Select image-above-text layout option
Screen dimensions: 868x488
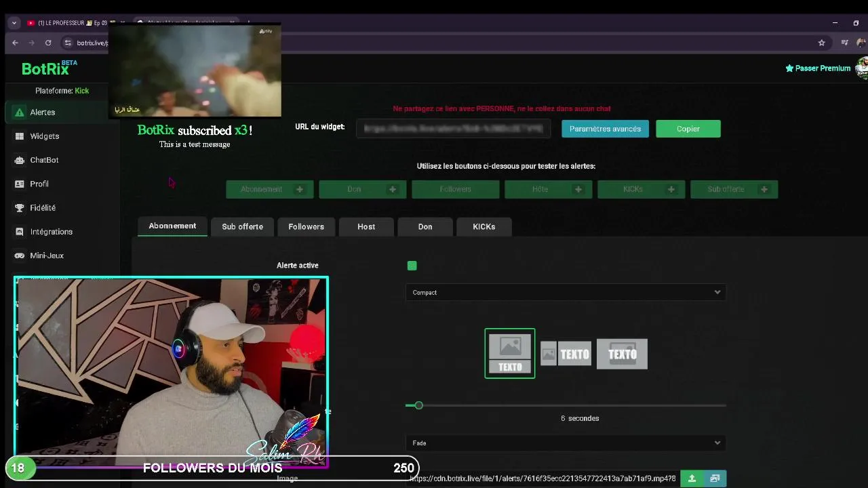[x=510, y=354]
